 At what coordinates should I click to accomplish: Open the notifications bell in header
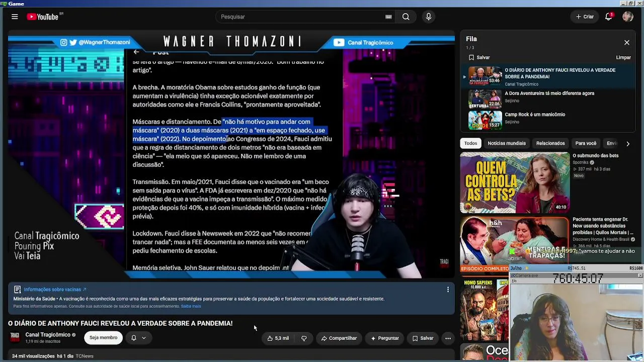pos(609,17)
